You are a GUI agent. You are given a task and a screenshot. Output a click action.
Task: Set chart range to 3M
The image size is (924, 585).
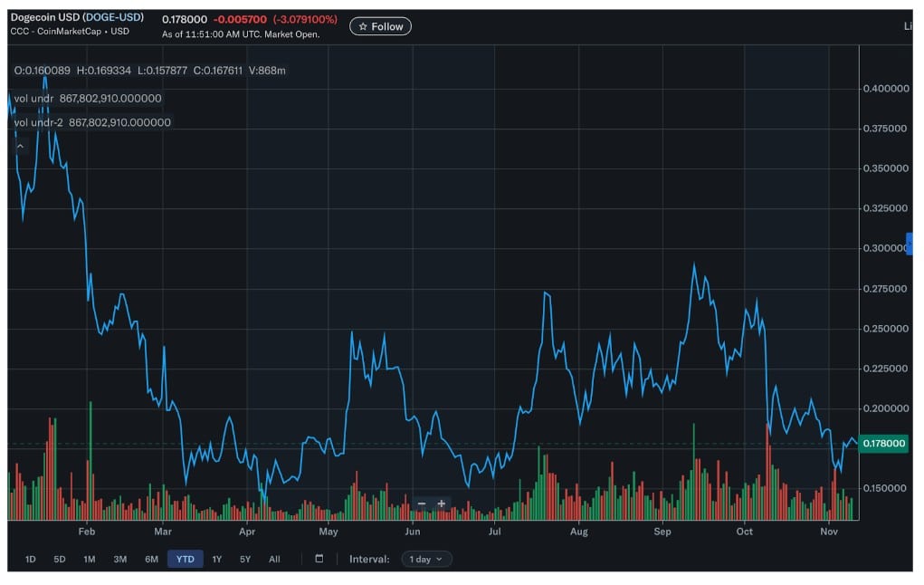pyautogui.click(x=119, y=559)
